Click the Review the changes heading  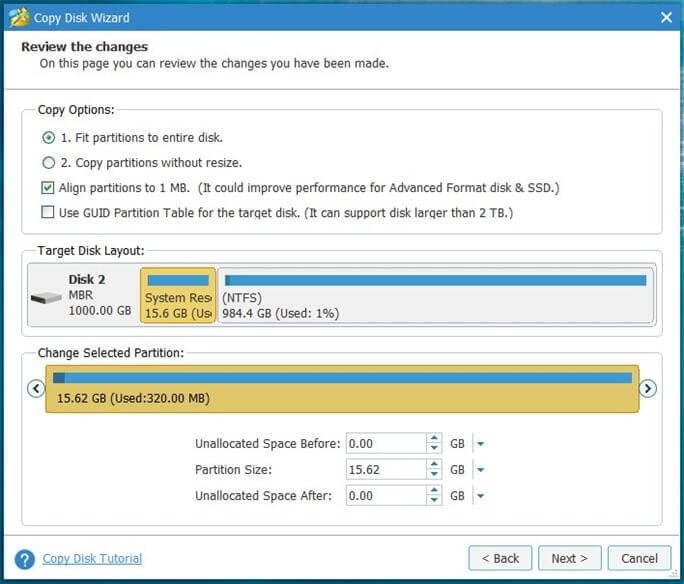tap(85, 47)
